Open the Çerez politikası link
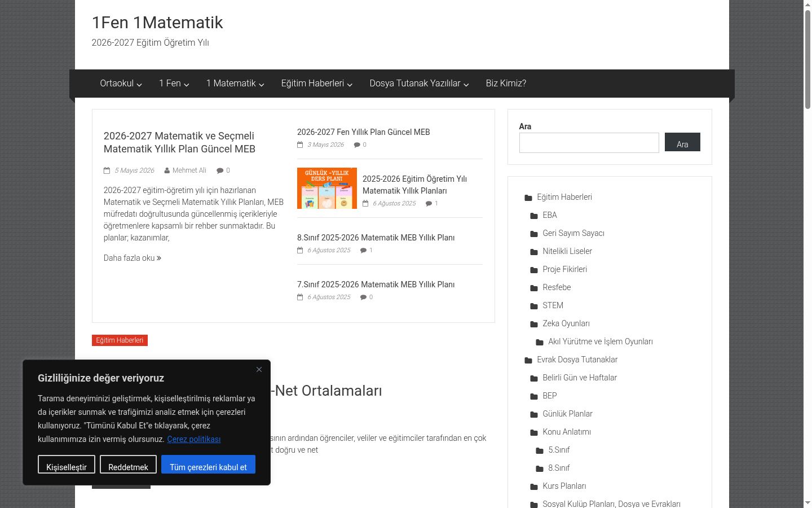812x508 pixels. click(194, 439)
